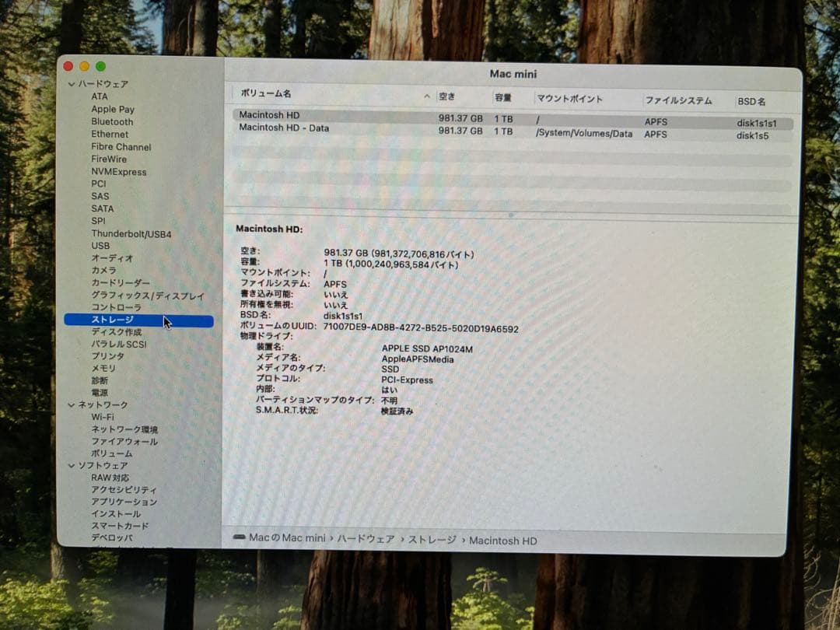
Task: Open the Bluetooth hardware entry
Action: tap(112, 121)
